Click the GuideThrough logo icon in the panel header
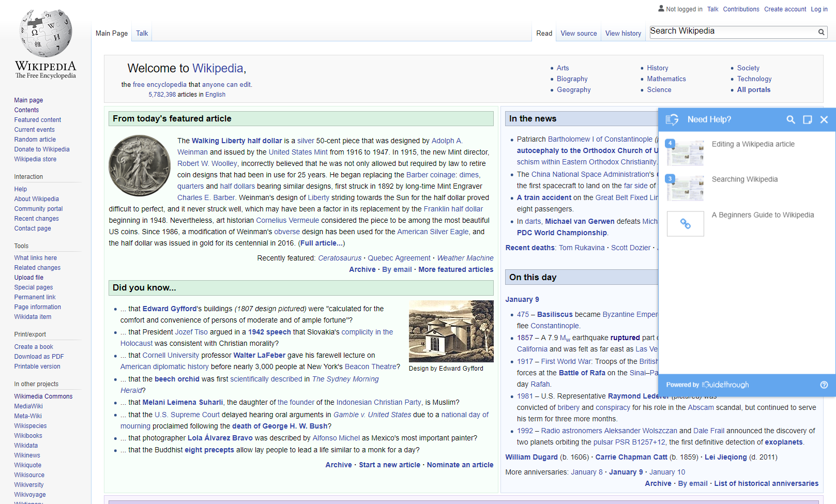 tap(672, 119)
